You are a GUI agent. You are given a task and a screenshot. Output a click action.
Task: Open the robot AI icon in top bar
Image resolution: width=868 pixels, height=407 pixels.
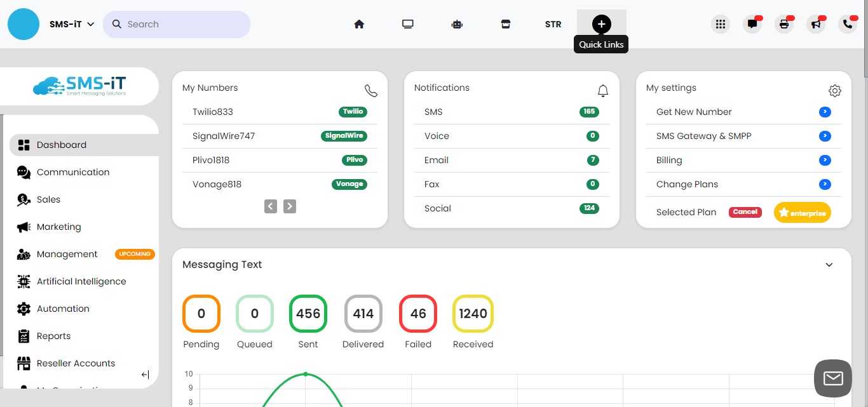[457, 24]
